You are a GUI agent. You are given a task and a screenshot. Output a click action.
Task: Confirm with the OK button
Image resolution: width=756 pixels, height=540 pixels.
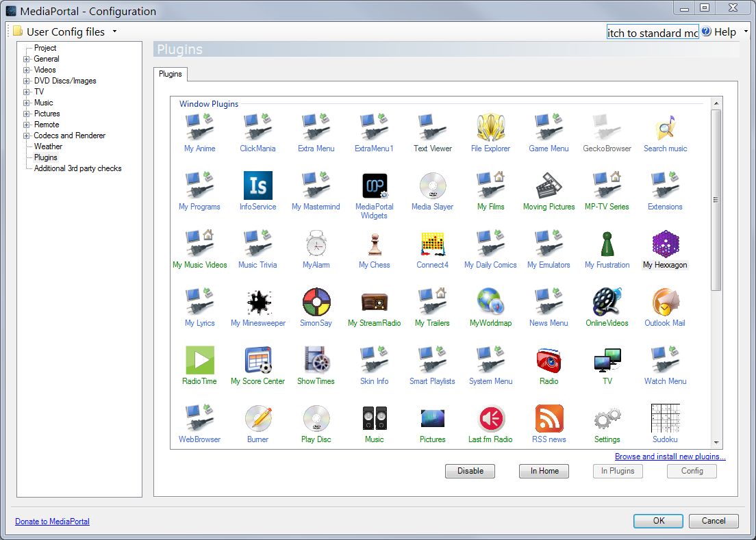(x=659, y=521)
